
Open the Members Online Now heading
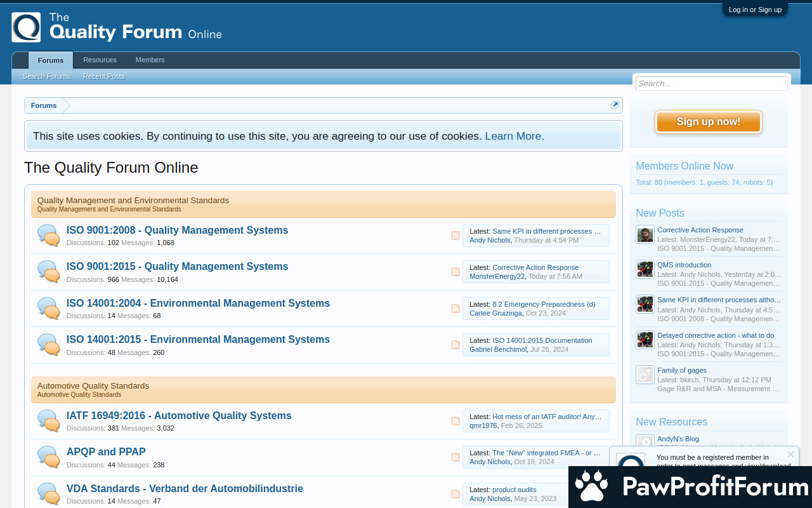(684, 166)
